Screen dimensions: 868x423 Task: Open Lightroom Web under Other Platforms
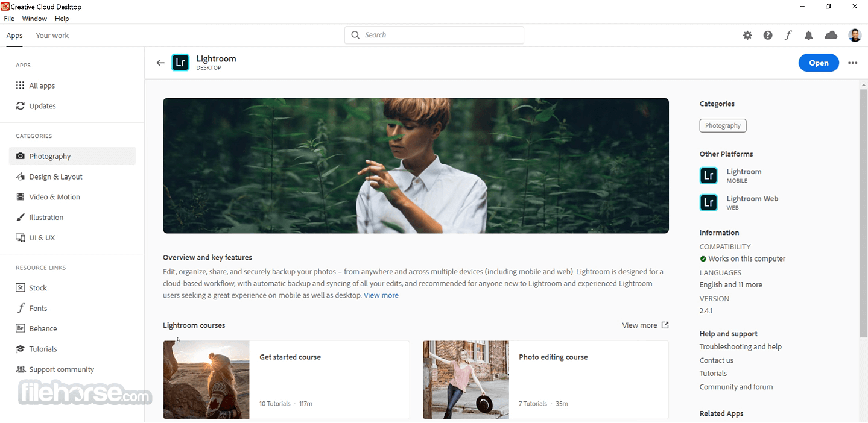(x=739, y=202)
